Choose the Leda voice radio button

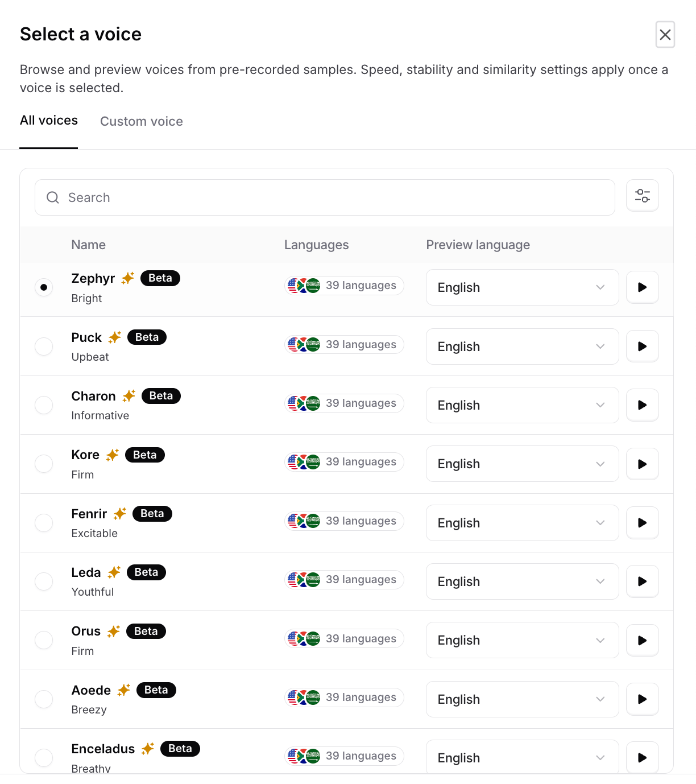pyautogui.click(x=44, y=581)
